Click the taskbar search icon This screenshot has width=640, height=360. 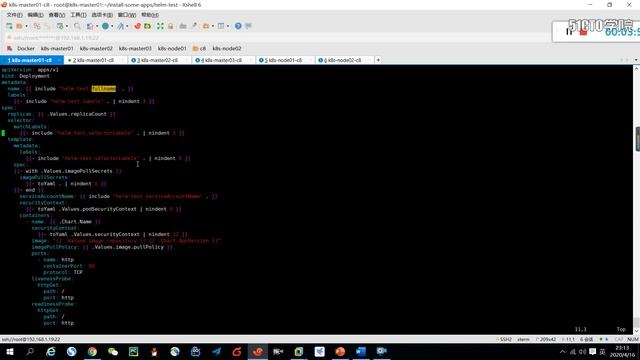pos(30,351)
